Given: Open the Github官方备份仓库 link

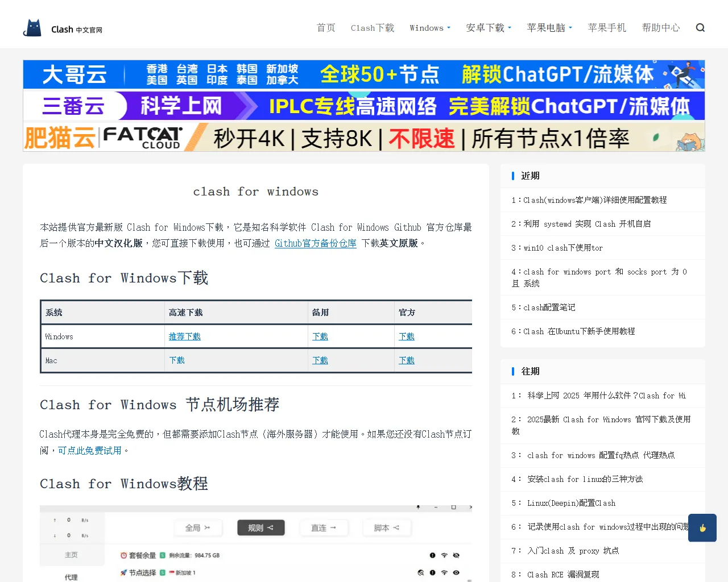Looking at the screenshot, I should tap(316, 243).
